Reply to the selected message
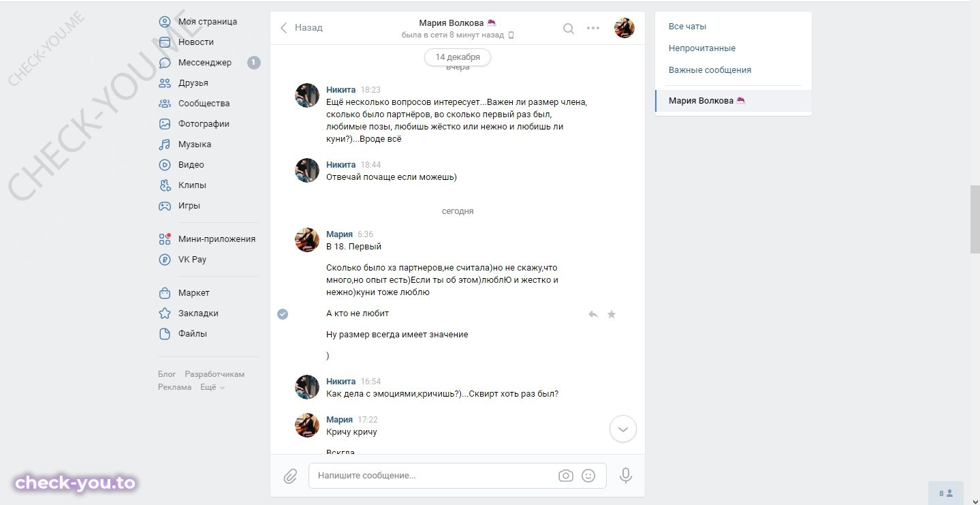The width and height of the screenshot is (980, 505). click(593, 314)
